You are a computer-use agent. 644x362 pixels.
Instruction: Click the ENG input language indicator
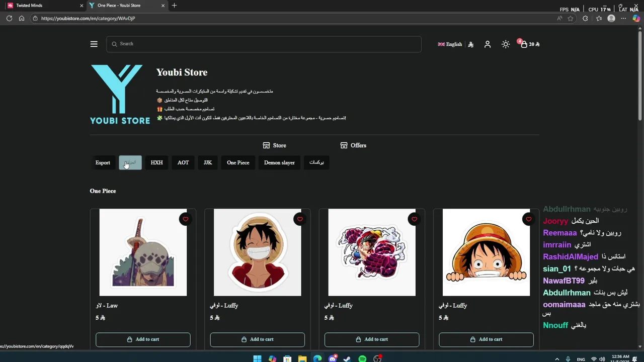[581, 359]
